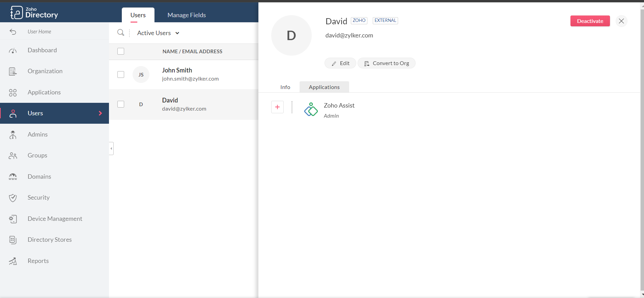Click the Directory Stores icon
This screenshot has height=298, width=644.
click(13, 240)
